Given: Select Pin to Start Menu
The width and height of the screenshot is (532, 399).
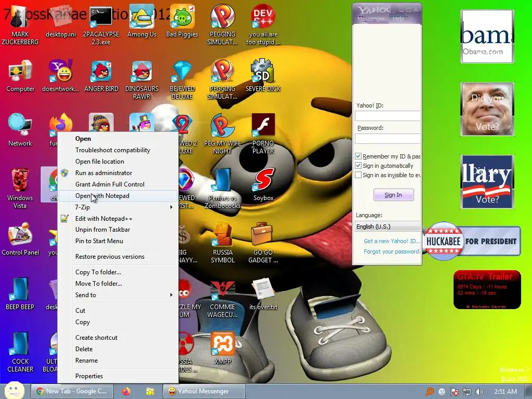Looking at the screenshot, I should 118,241.
